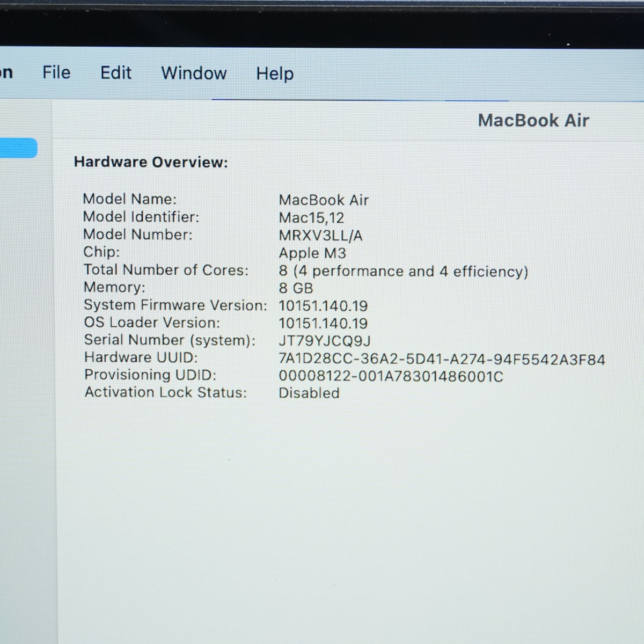Select '8 (4 performance and 4 efficiency)'
Viewport: 644px width, 644px height.
[404, 272]
